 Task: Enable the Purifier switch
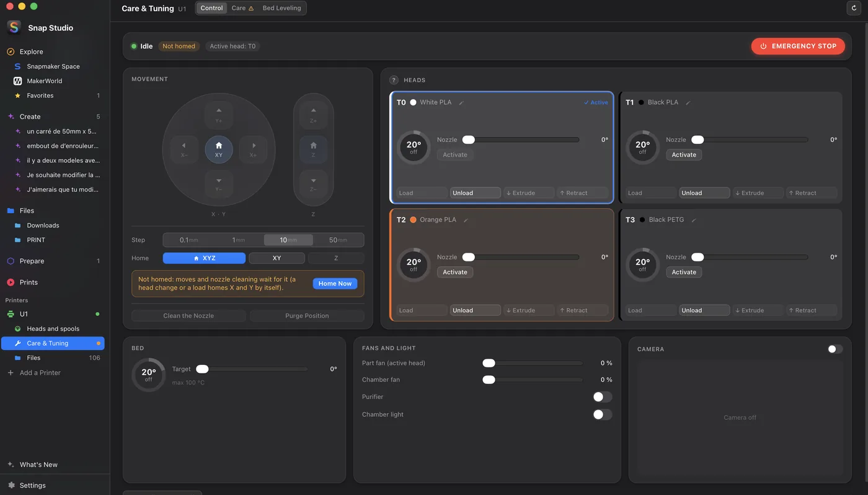(x=602, y=396)
